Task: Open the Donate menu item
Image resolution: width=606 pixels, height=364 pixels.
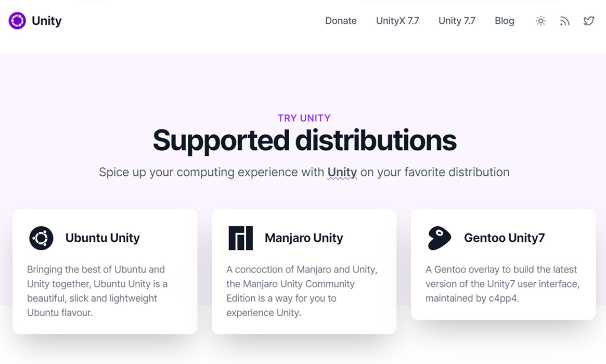Action: (341, 21)
